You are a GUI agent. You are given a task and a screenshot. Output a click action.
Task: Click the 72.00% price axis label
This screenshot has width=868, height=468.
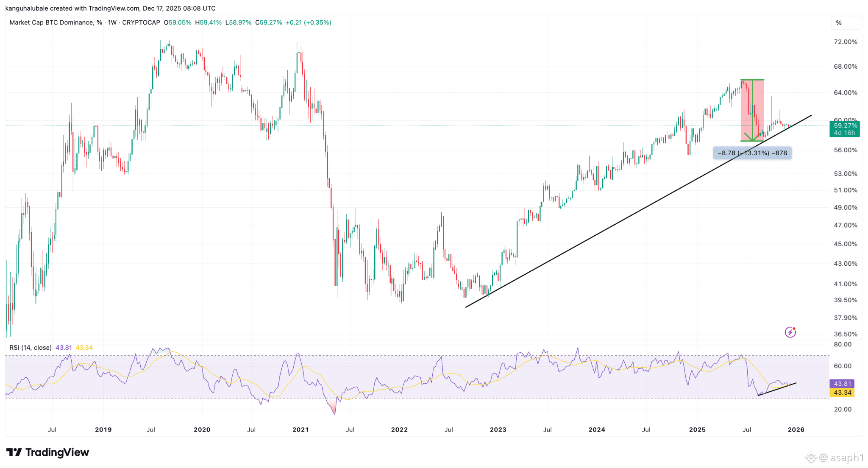pyautogui.click(x=846, y=42)
